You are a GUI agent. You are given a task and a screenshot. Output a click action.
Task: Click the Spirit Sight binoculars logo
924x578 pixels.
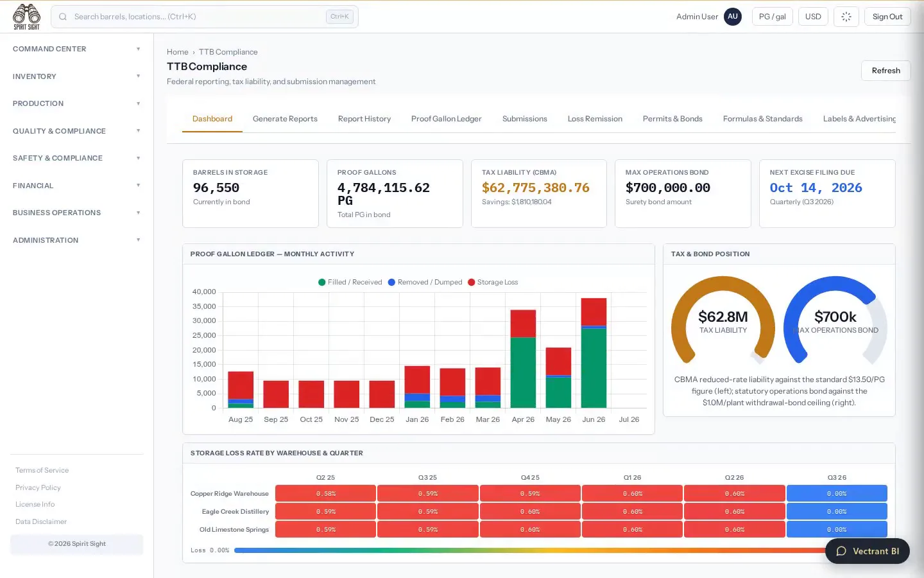point(26,17)
